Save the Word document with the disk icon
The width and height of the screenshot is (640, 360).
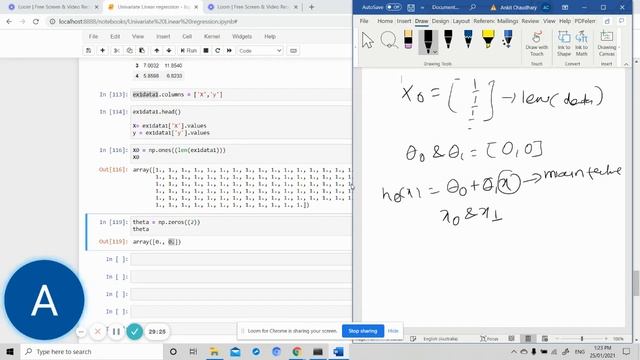point(411,7)
